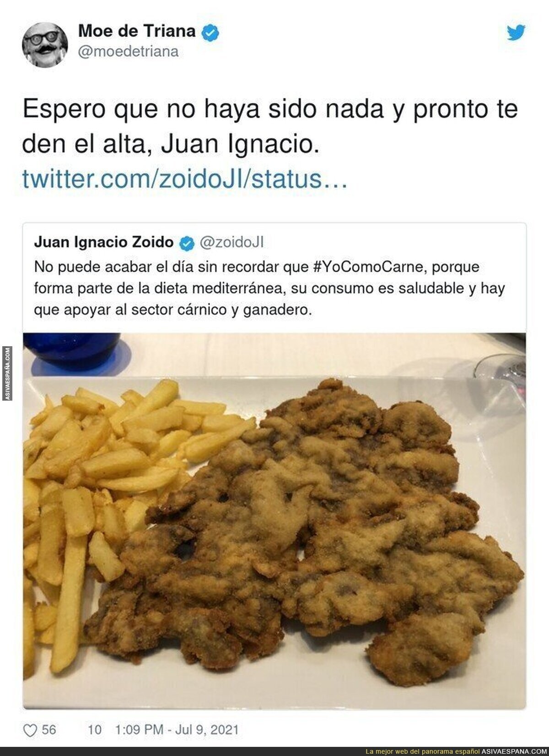This screenshot has height=756, width=549.
Task: View the 56 likes count
Action: pyautogui.click(x=49, y=729)
